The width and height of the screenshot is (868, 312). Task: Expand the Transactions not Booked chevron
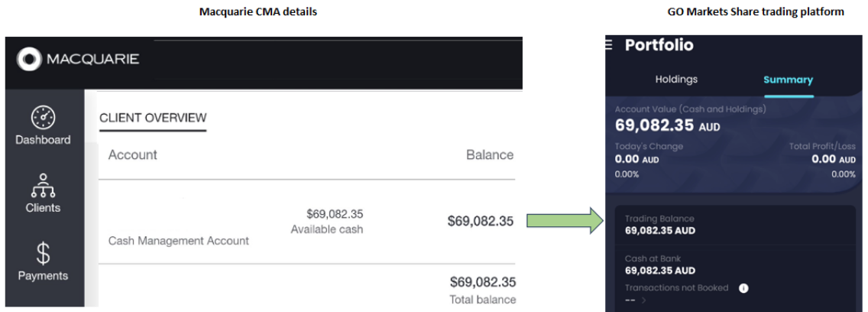[643, 301]
